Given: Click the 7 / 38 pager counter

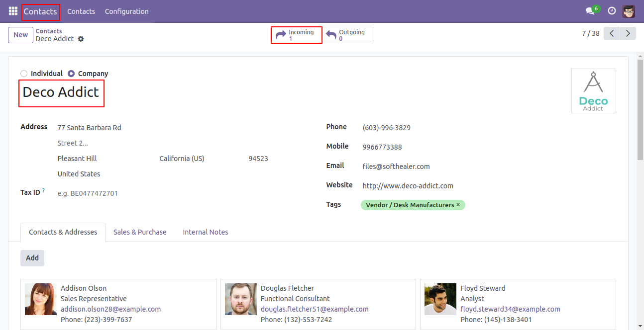Looking at the screenshot, I should pos(591,33).
